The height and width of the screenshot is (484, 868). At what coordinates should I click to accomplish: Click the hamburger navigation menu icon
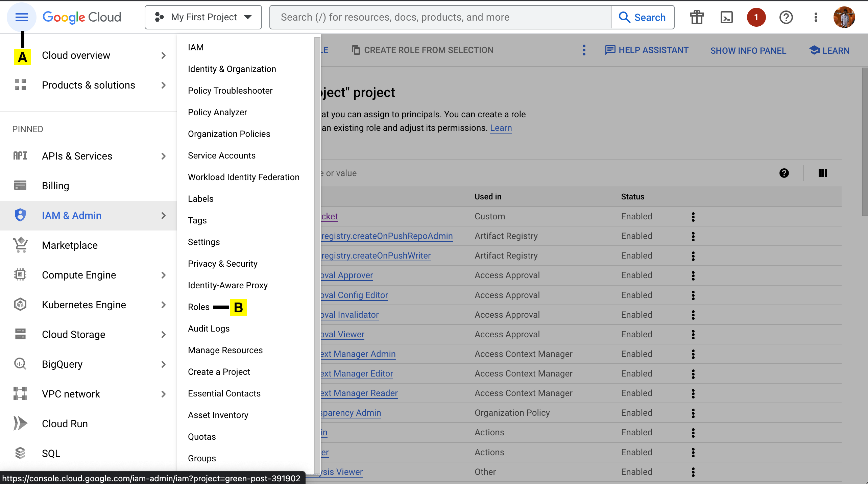[x=22, y=17]
